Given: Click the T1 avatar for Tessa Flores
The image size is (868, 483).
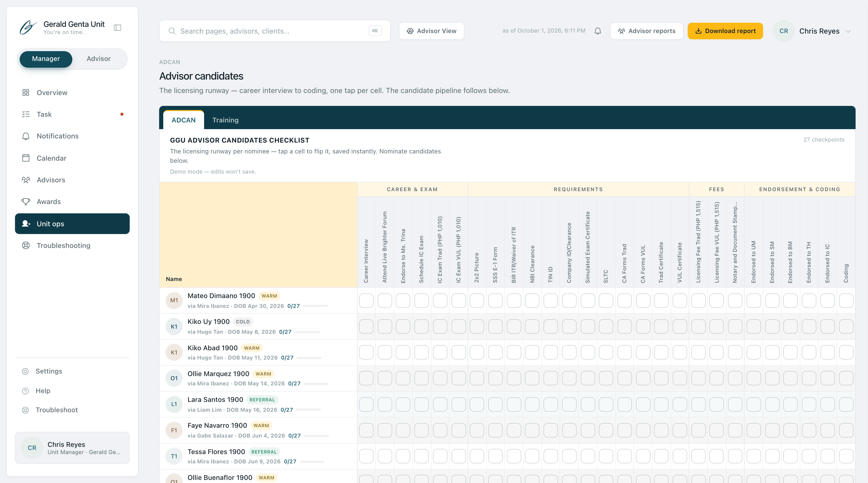Looking at the screenshot, I should [174, 456].
